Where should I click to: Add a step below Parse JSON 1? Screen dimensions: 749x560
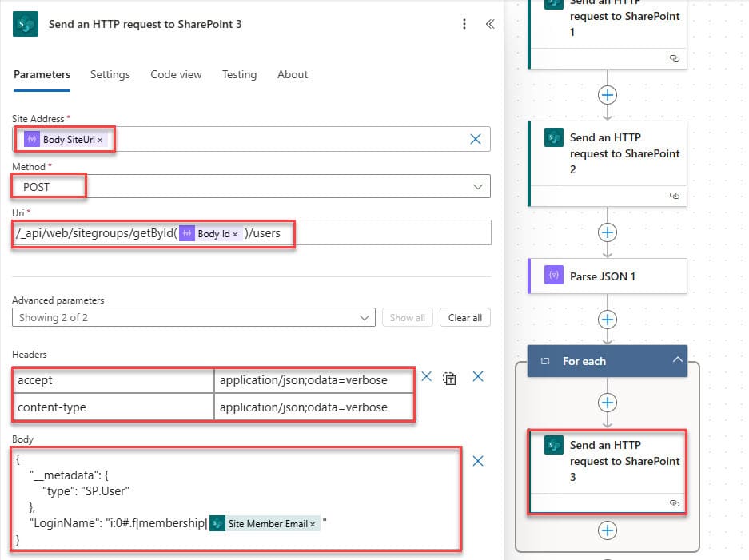(x=608, y=320)
